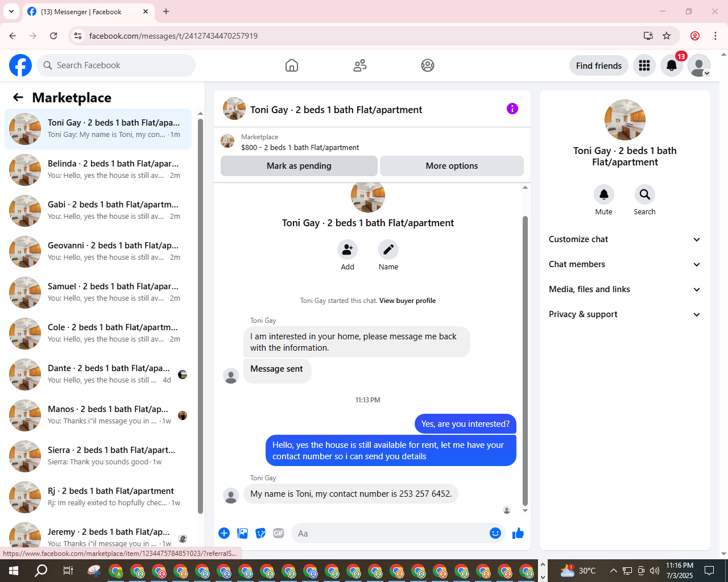
Task: Go to Home feed icon
Action: 292,65
